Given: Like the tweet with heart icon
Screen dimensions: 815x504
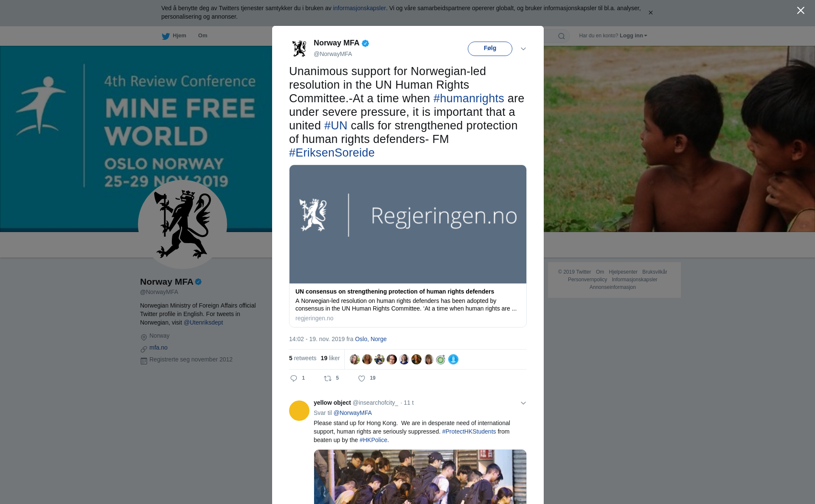Looking at the screenshot, I should (362, 378).
